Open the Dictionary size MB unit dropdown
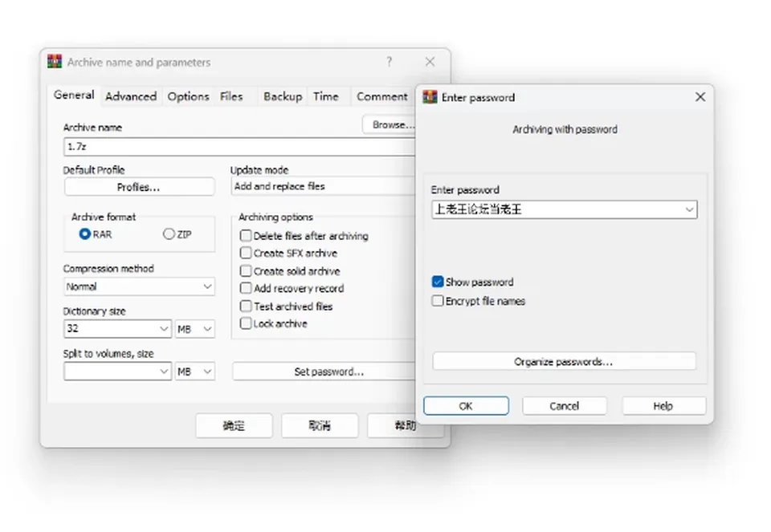The image size is (771, 532). tap(194, 329)
